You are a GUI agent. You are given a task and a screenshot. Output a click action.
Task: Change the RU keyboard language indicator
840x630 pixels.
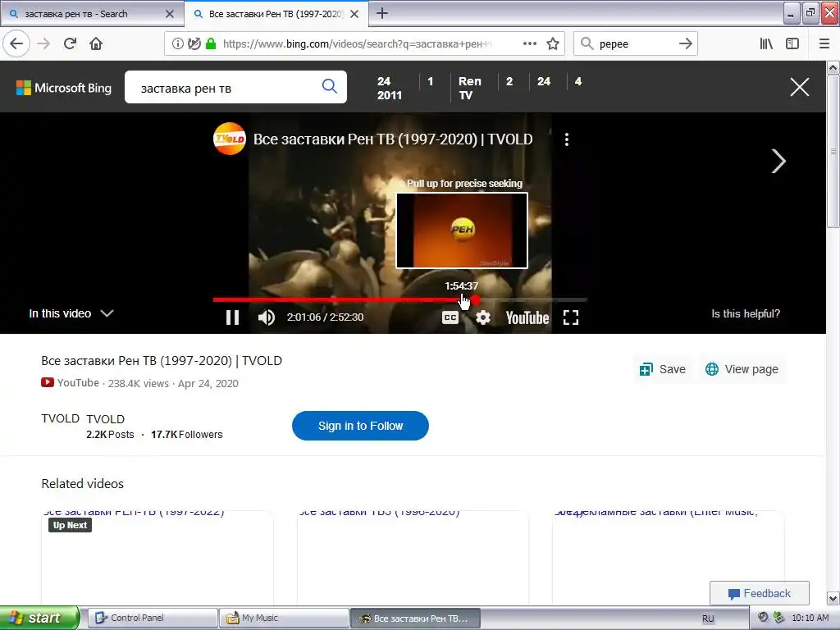tap(708, 619)
